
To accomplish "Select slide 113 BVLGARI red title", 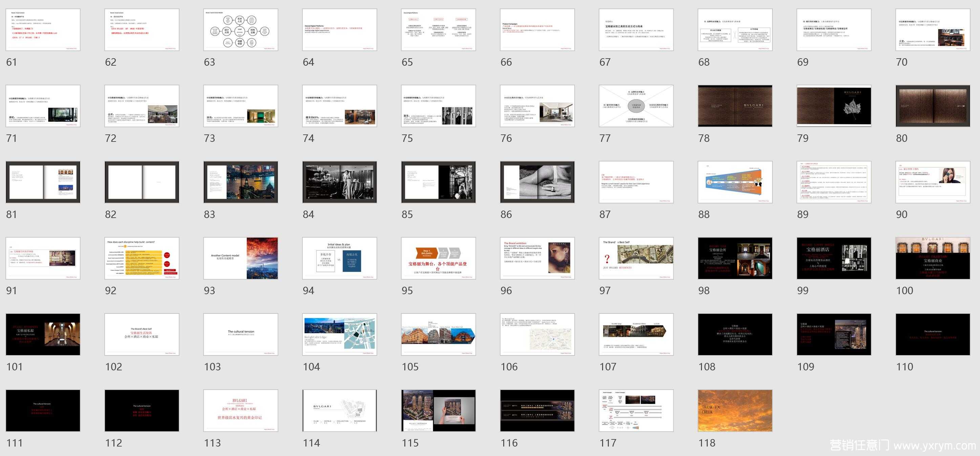I will pos(241,410).
